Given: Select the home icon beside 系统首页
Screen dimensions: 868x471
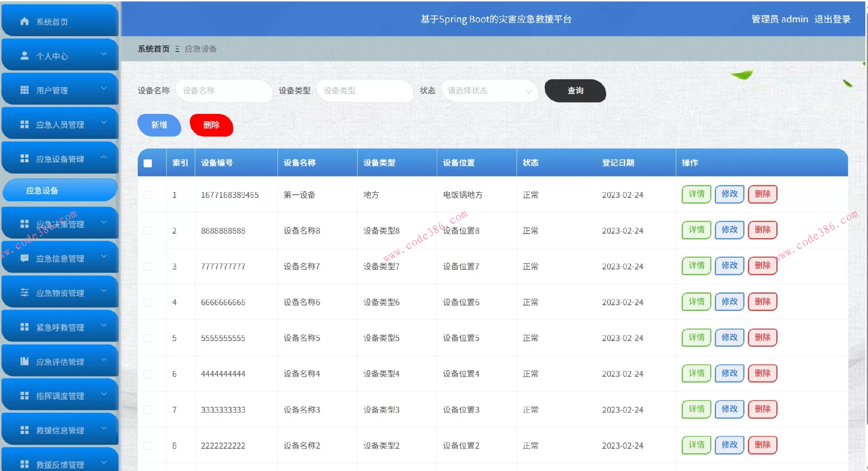Looking at the screenshot, I should point(24,21).
